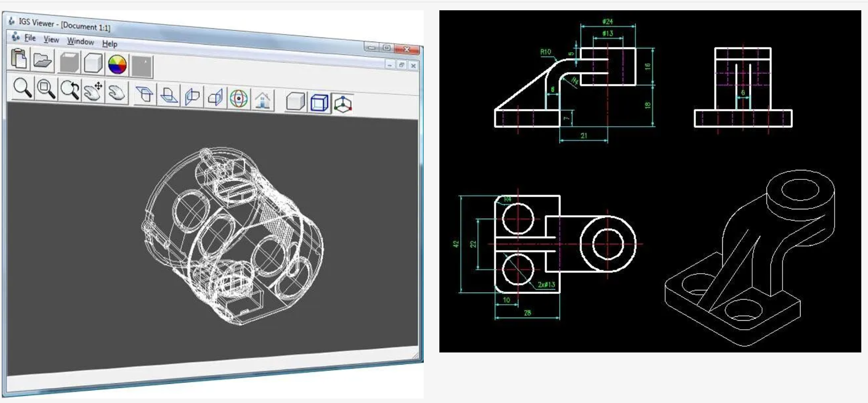The width and height of the screenshot is (868, 403).
Task: Switch to top plane view
Action: pos(144,94)
